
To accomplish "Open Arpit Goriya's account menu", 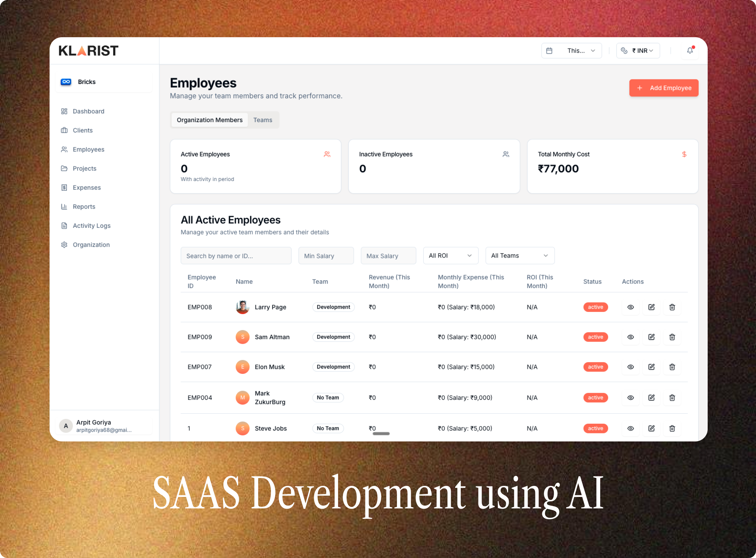I will [x=104, y=426].
